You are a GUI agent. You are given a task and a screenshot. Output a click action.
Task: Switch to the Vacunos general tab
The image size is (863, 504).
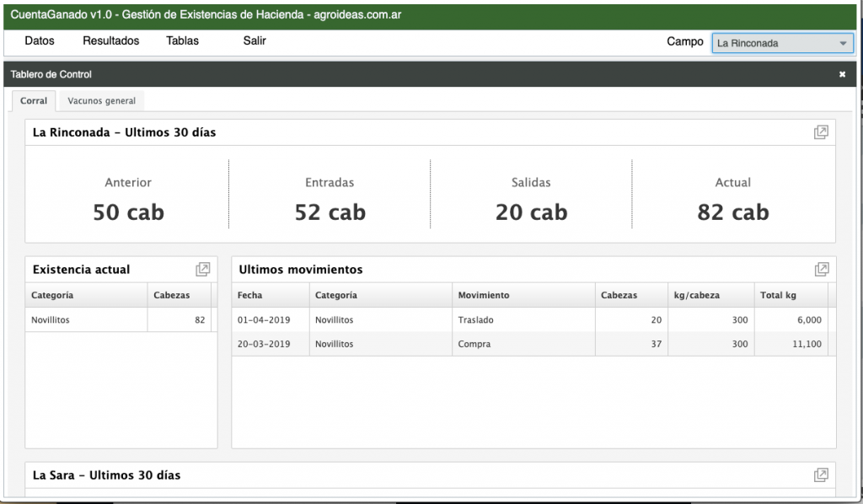click(101, 100)
